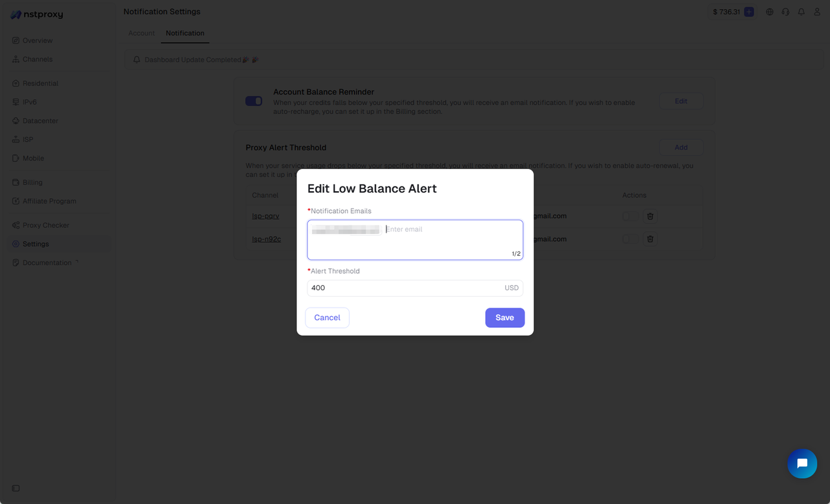Open the chat support bubble

pos(802,463)
